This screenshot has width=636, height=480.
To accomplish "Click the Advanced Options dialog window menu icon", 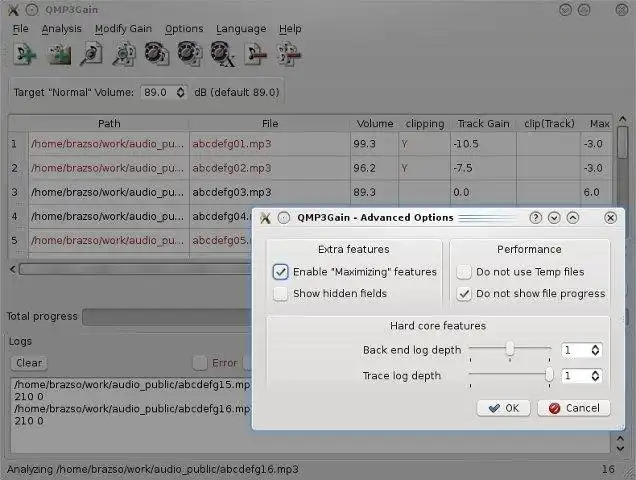I will pos(265,218).
